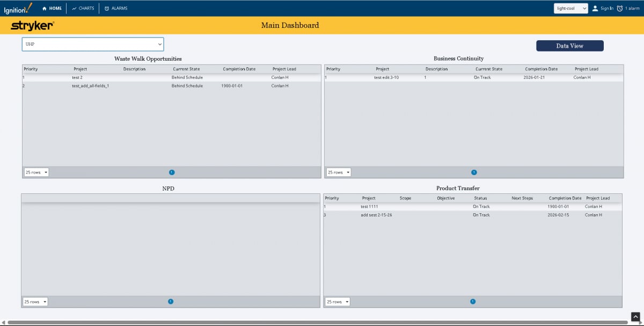Click Business Continuity table page indicator
Screen dimensions: 644x326
pos(474,172)
